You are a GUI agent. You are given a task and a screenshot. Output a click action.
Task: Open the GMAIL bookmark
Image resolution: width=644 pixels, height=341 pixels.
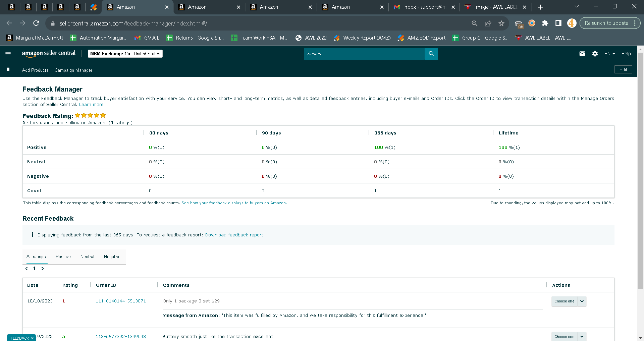pos(147,38)
